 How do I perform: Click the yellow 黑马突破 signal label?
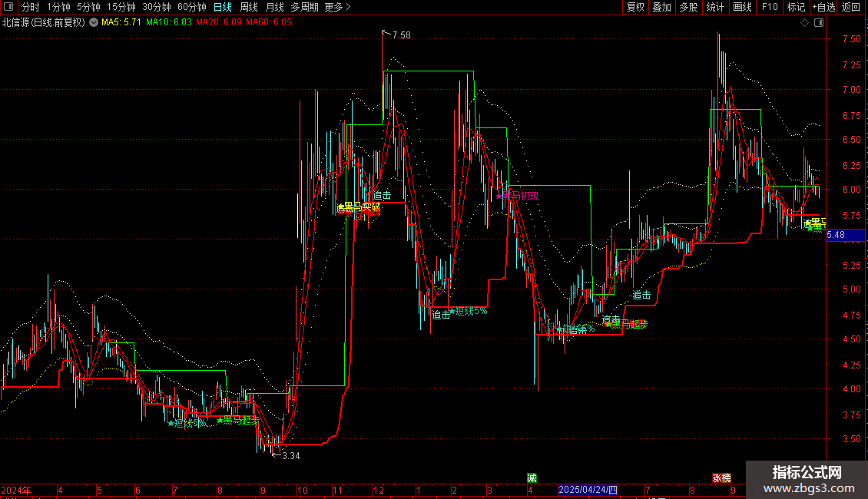tap(359, 207)
